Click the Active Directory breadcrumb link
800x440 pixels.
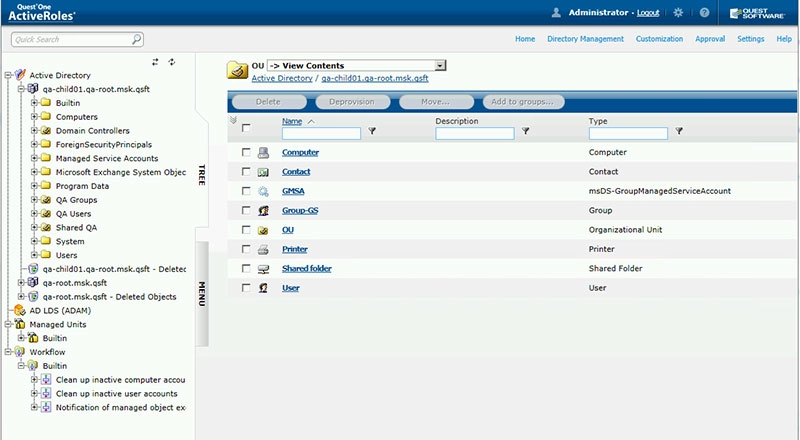(282, 78)
